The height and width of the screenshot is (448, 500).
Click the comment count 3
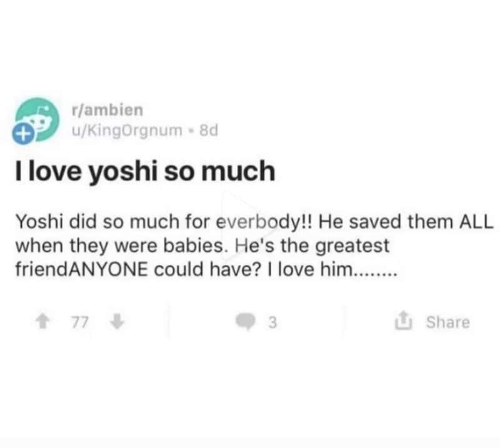272,322
